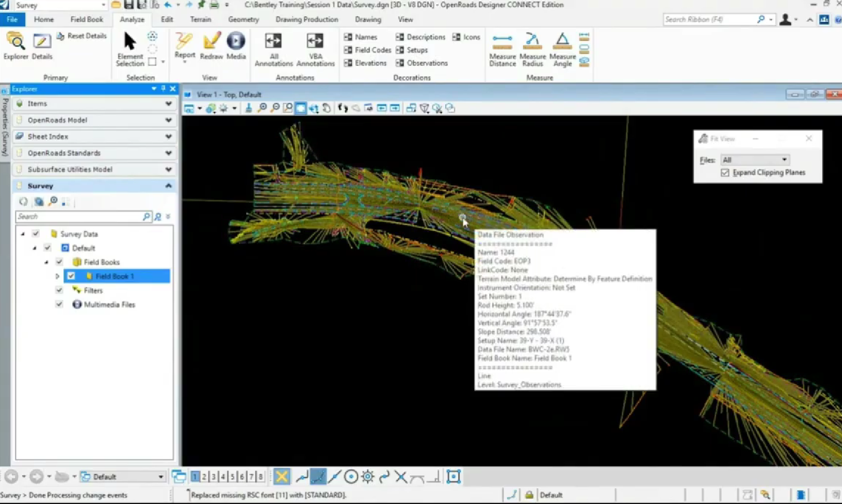Select Multimedia Files tree item
Screen dimensions: 842x504
point(109,305)
